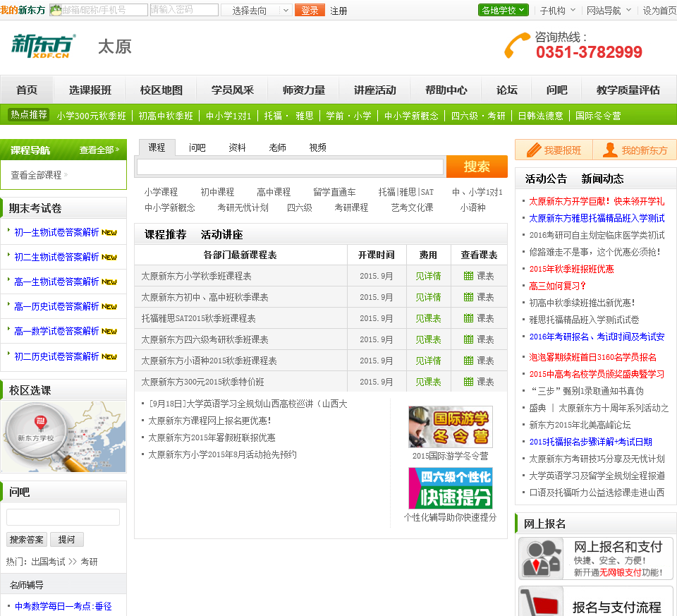The image size is (677, 616).
Task: Open the 校区选课 map thumbnail
Action: pos(63,437)
